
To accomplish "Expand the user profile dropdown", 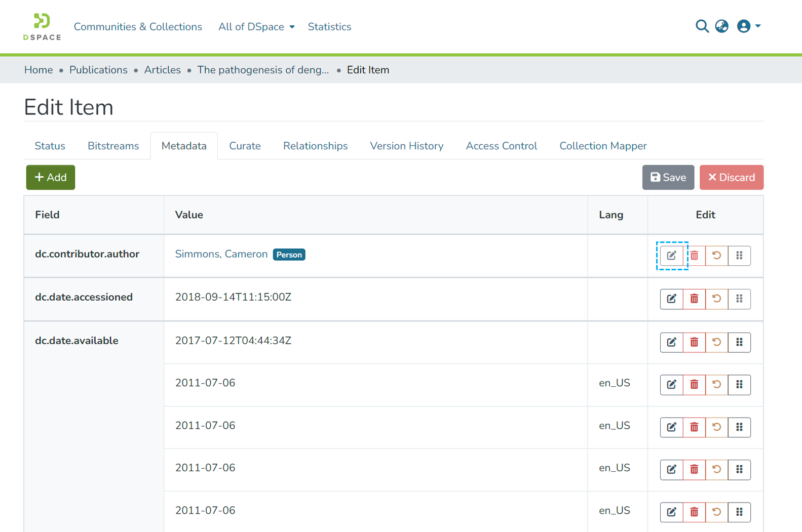I will click(749, 26).
